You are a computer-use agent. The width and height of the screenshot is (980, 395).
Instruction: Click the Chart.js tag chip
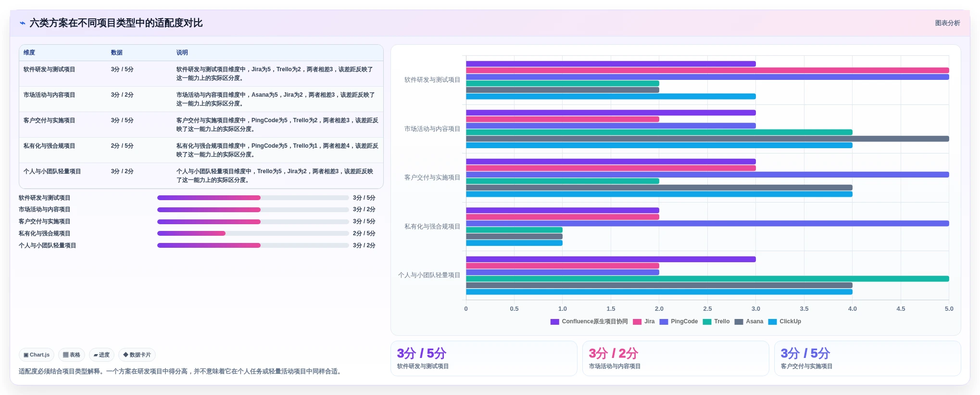[37, 355]
